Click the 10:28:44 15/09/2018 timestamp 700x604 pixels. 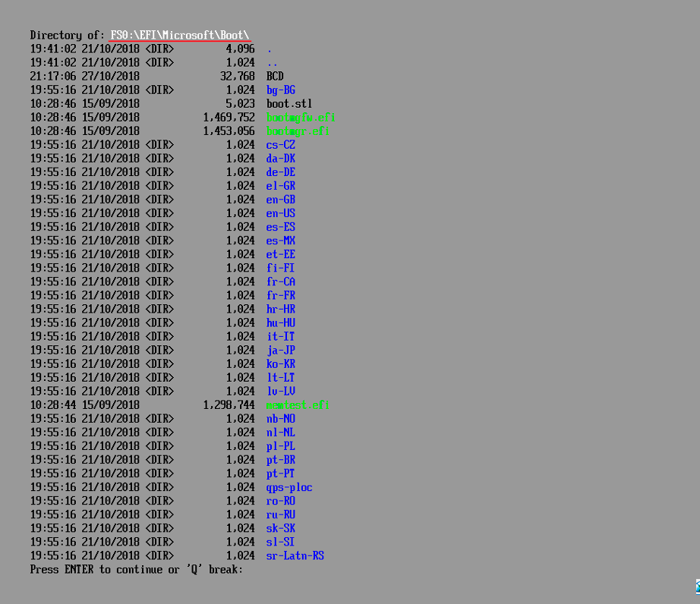coord(85,405)
